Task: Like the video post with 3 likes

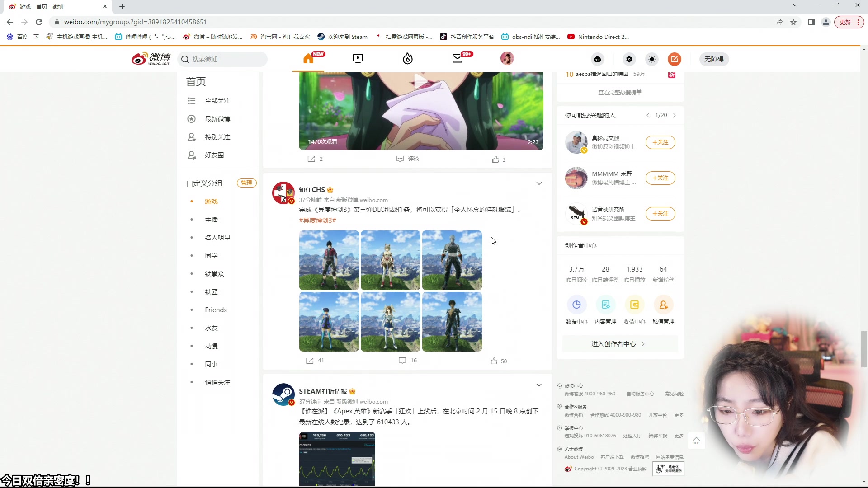Action: [x=499, y=160]
